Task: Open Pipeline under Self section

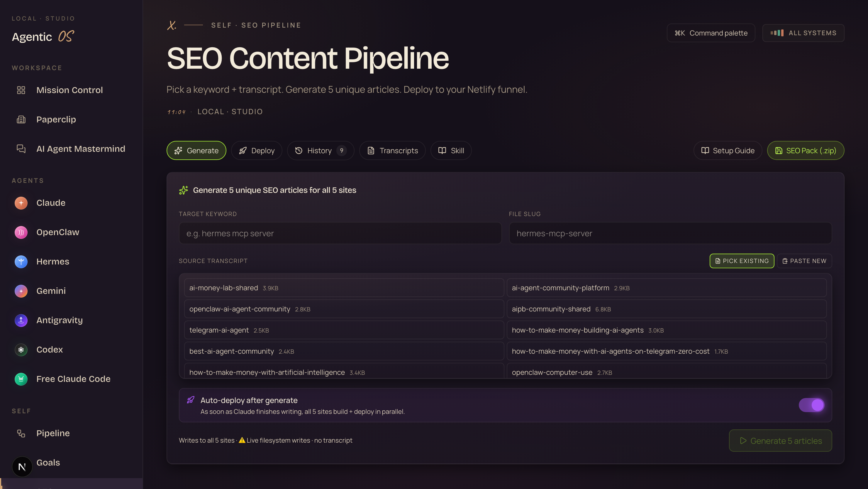Action: point(71,433)
